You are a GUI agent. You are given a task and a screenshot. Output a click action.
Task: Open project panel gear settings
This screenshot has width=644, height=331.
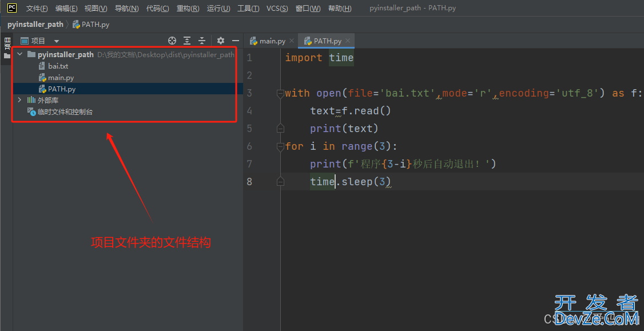pos(221,41)
